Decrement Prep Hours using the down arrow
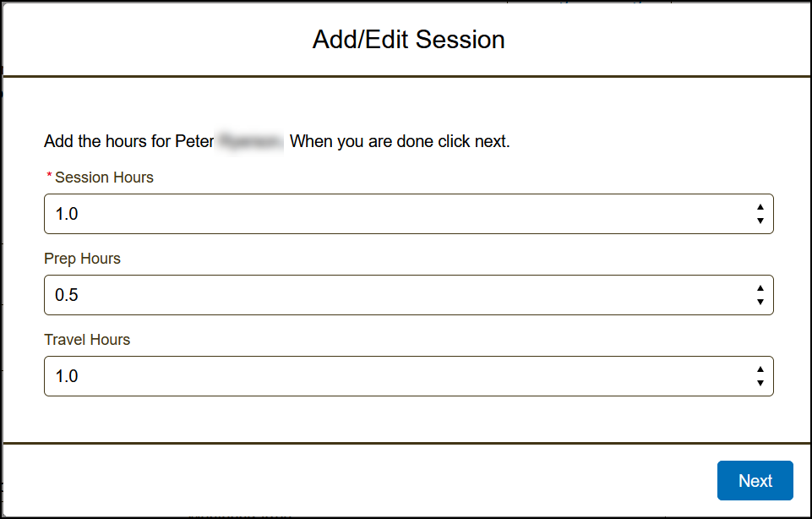This screenshot has height=519, width=812. coord(760,302)
